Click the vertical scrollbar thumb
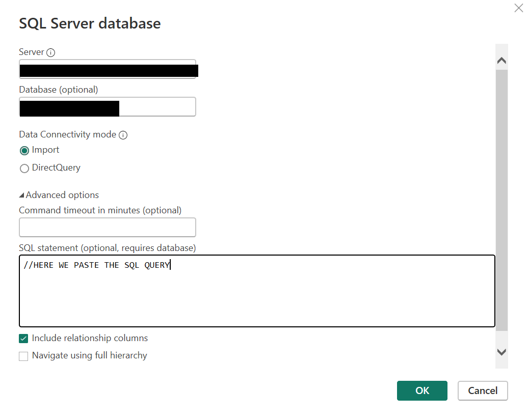This screenshot has height=420, width=528. pos(501,200)
